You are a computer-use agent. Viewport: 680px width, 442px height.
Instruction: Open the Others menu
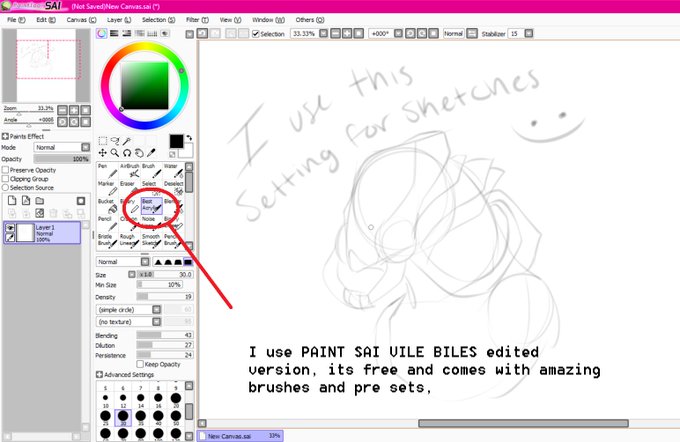(x=310, y=20)
